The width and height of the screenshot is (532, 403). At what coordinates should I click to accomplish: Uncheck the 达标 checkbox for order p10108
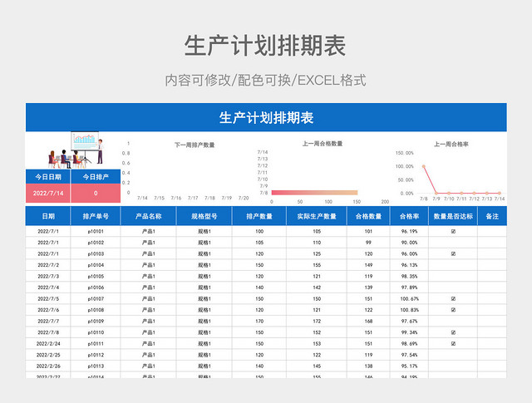[x=453, y=310]
